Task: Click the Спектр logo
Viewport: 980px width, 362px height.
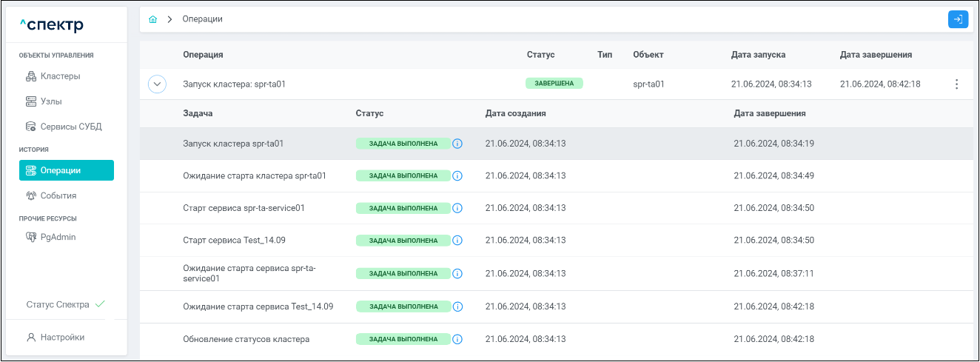Action: point(52,26)
